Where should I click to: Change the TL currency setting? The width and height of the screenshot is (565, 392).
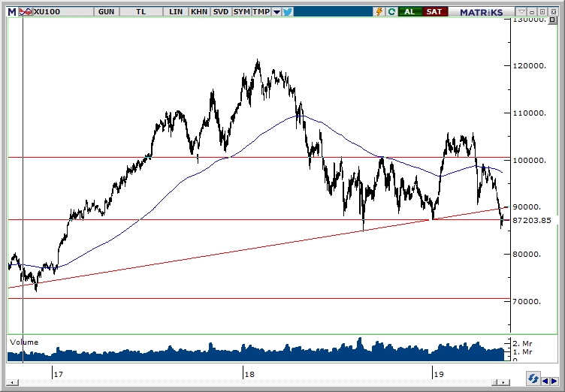tap(141, 12)
